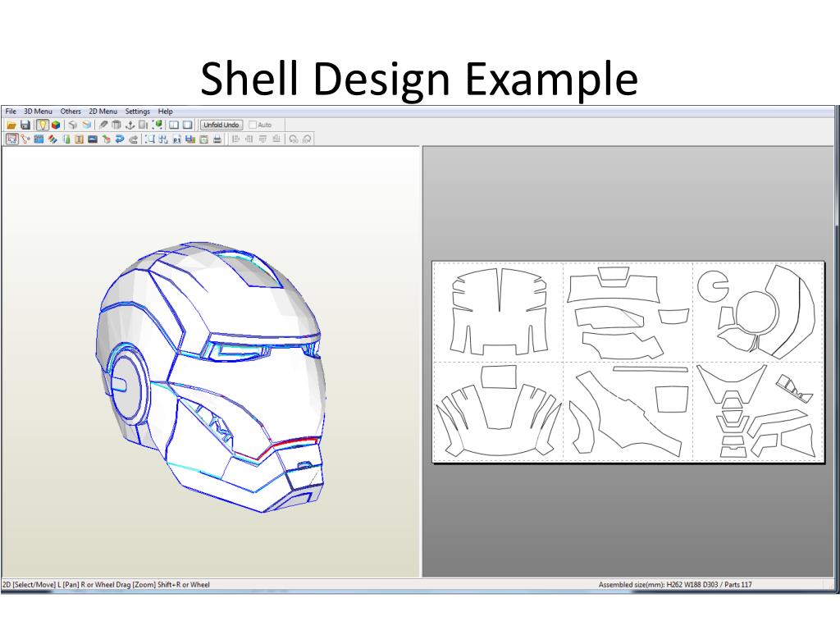The width and height of the screenshot is (840, 630).
Task: Click the colored cube texture icon
Action: pos(56,125)
